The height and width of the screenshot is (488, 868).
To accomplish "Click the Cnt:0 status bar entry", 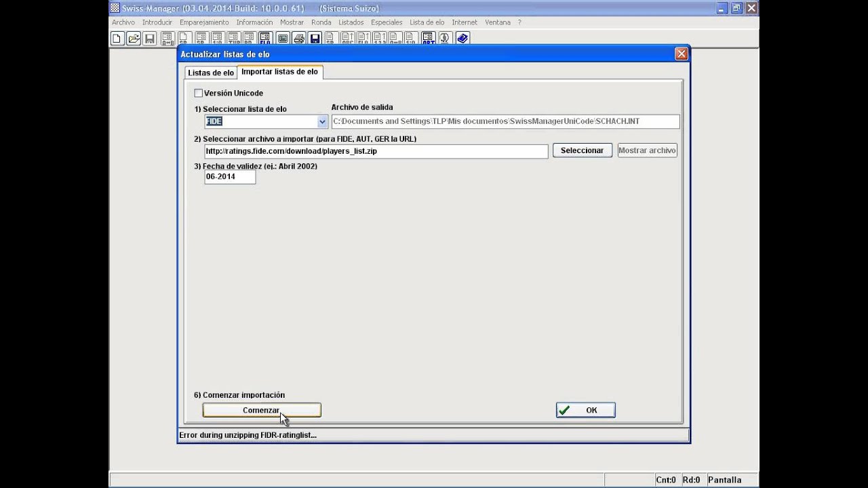I will pyautogui.click(x=666, y=480).
